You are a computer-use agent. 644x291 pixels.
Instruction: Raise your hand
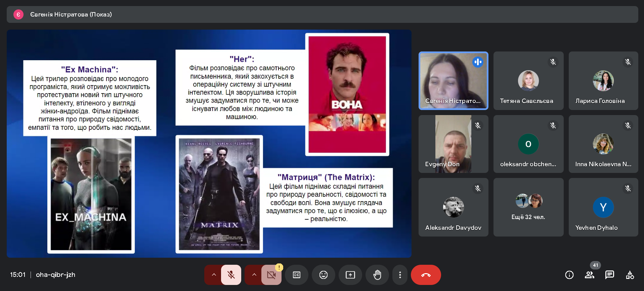(377, 275)
